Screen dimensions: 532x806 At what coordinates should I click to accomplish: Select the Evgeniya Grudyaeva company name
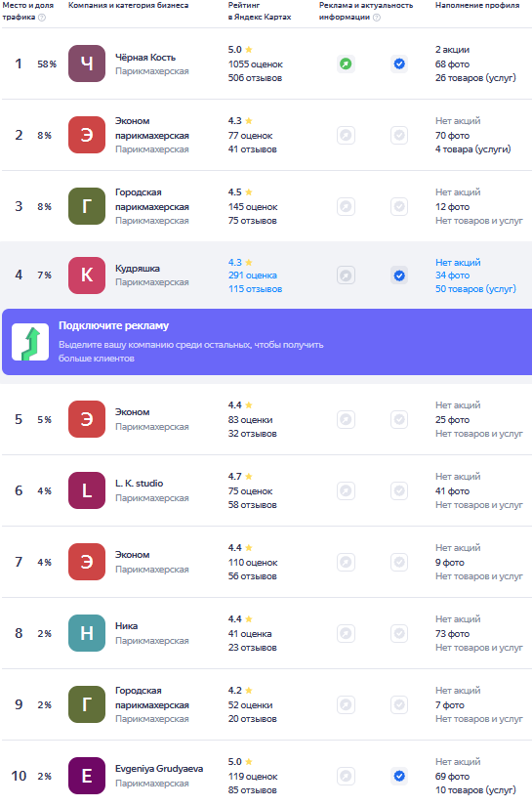159,769
